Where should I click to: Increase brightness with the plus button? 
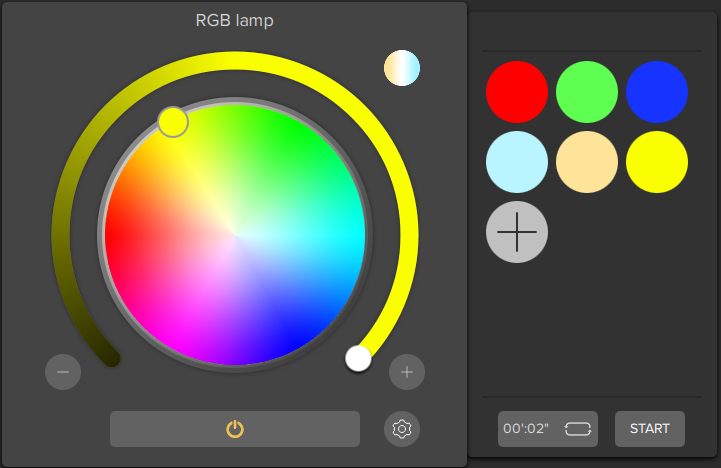407,372
